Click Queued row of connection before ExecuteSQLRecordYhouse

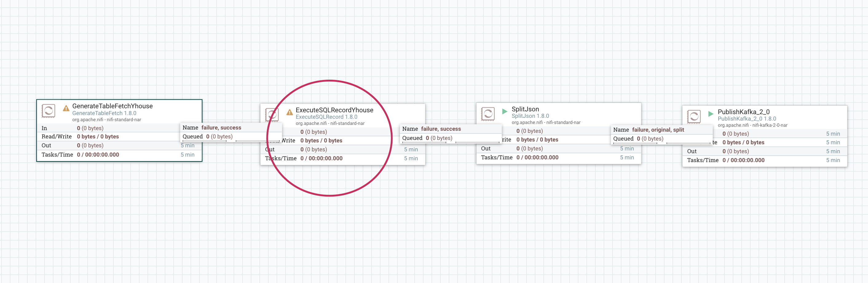(x=231, y=137)
